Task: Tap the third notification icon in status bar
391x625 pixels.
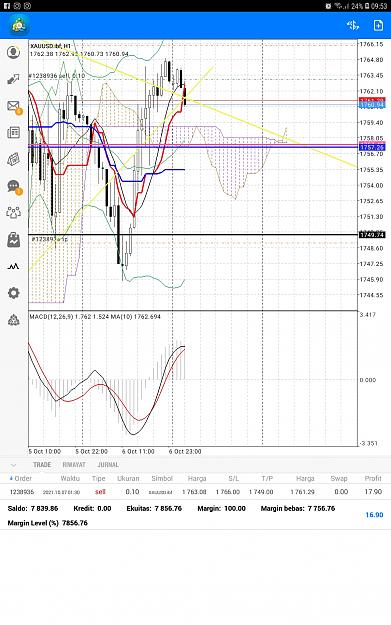Action: pos(27,6)
